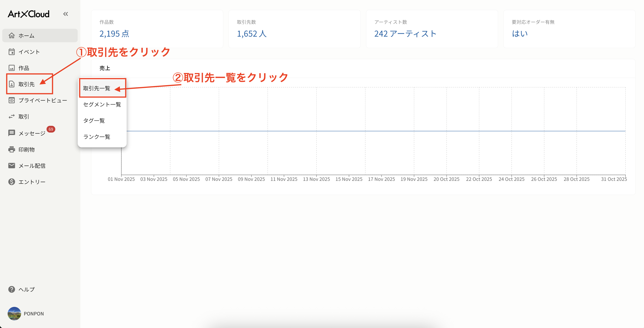Viewport: 644px width, 328px height.
Task: Open the ホーム (Home) section
Action: point(26,35)
